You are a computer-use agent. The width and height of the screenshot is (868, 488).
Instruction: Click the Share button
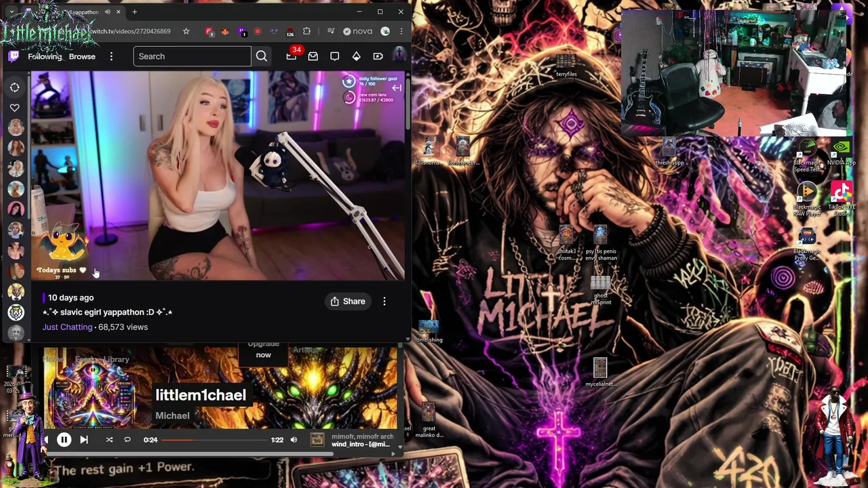(348, 301)
